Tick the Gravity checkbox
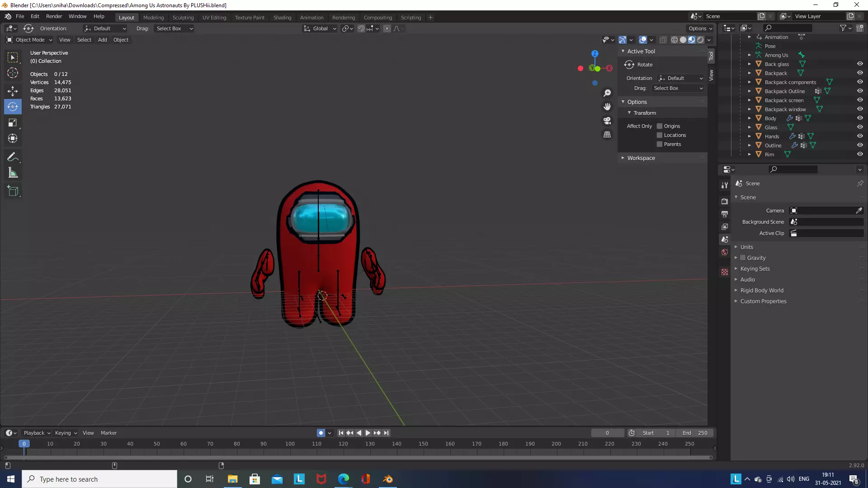Screen dimensions: 868x488 tap(743, 258)
